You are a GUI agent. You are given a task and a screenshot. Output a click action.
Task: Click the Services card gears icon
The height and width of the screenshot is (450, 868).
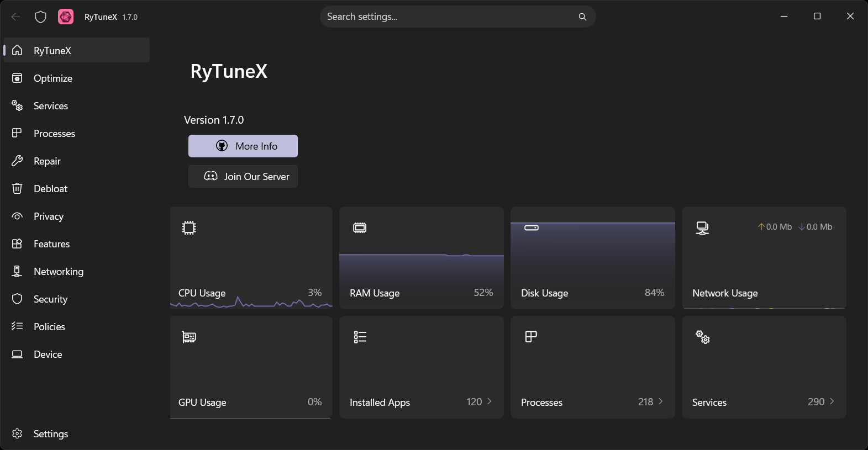pos(702,337)
